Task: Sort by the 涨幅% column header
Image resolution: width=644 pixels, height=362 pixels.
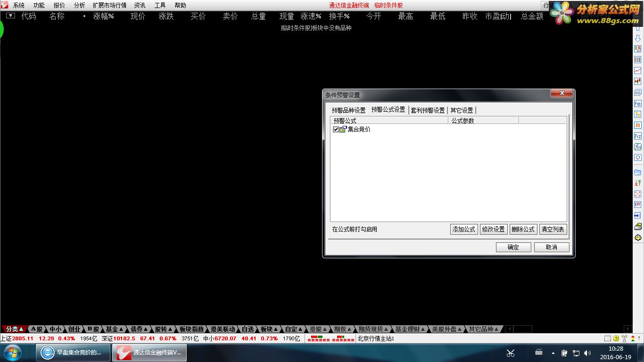Action: pos(104,16)
